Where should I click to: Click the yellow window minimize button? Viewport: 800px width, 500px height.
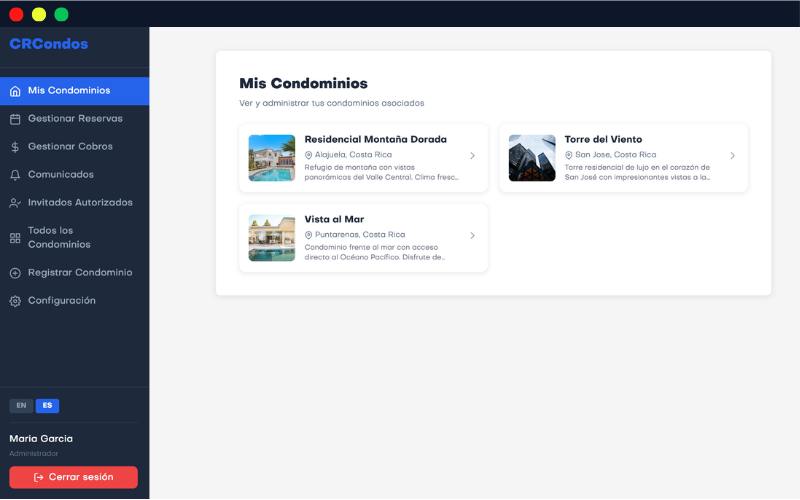coord(39,14)
